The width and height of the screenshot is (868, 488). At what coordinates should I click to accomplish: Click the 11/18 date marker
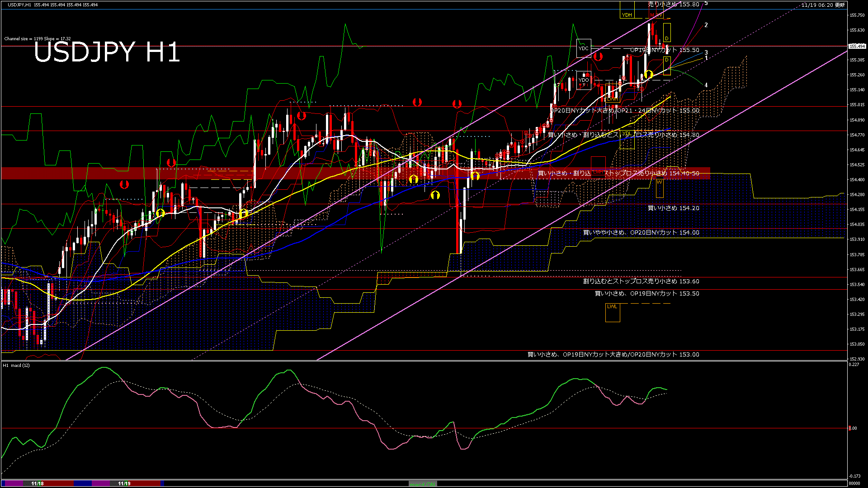pos(38,483)
